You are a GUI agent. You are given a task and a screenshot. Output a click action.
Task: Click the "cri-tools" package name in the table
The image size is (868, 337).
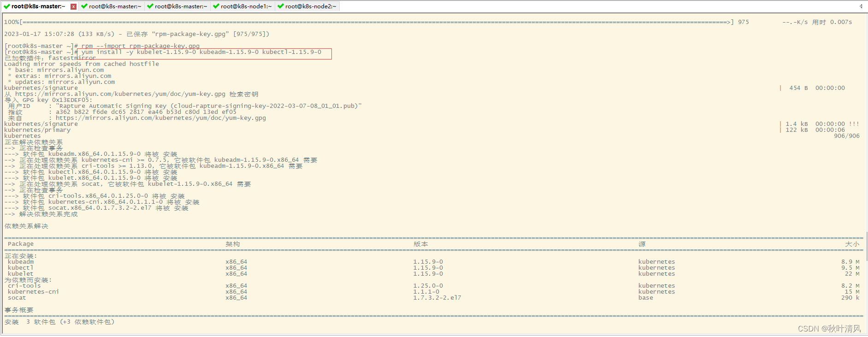[24, 286]
